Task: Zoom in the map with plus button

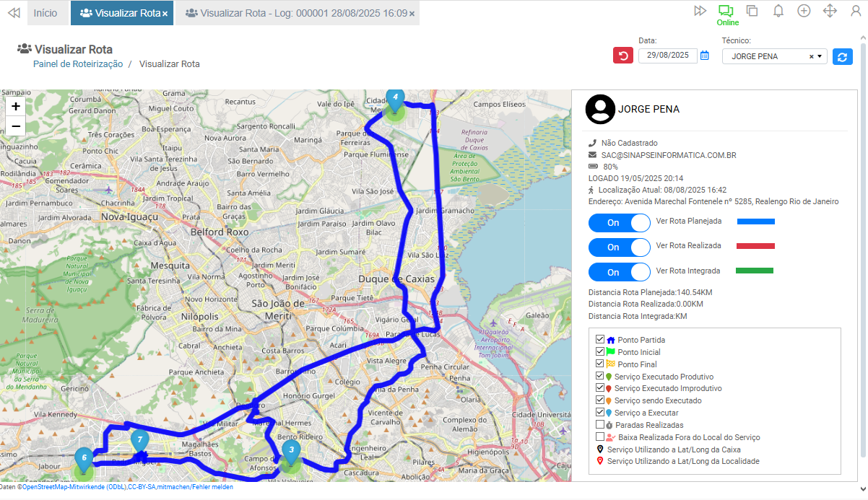Action: pos(16,106)
